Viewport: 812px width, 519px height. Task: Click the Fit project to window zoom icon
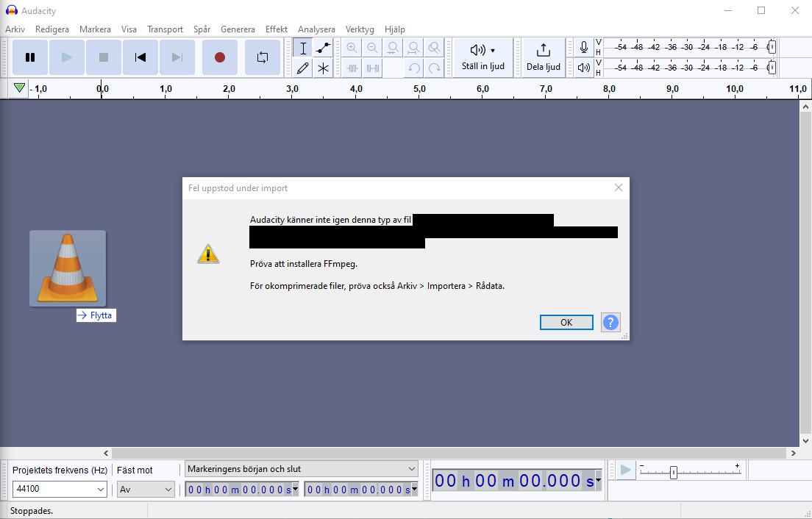point(414,47)
